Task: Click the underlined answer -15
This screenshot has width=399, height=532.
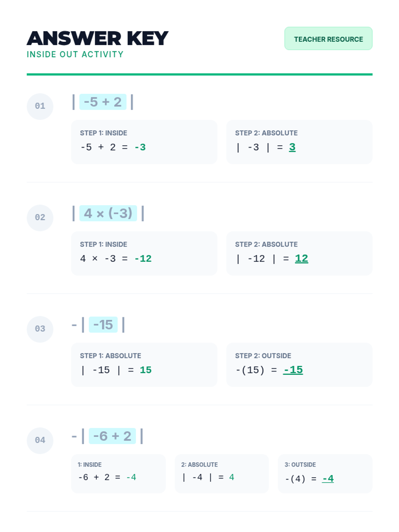Action: coord(293,370)
